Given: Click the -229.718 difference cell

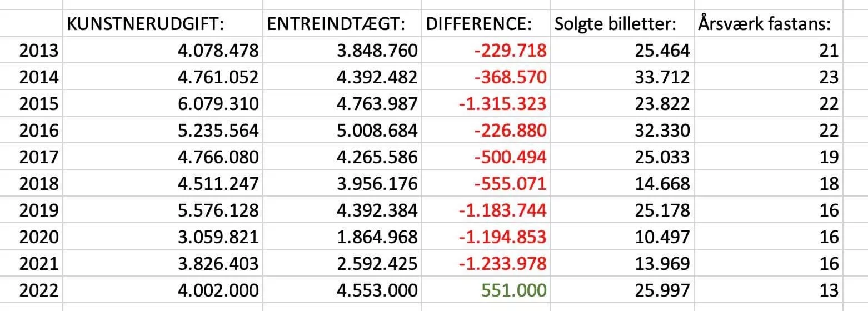Looking at the screenshot, I should pos(510,51).
